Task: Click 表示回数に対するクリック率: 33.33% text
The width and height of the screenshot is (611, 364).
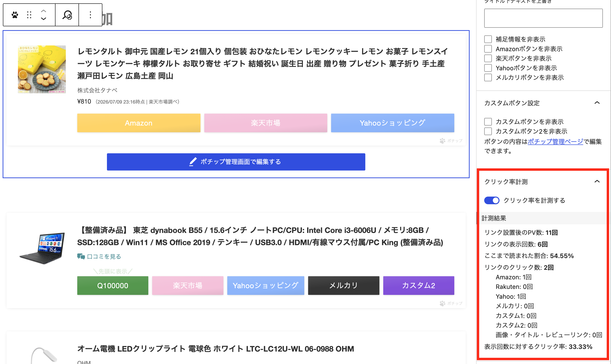Action: (538, 347)
